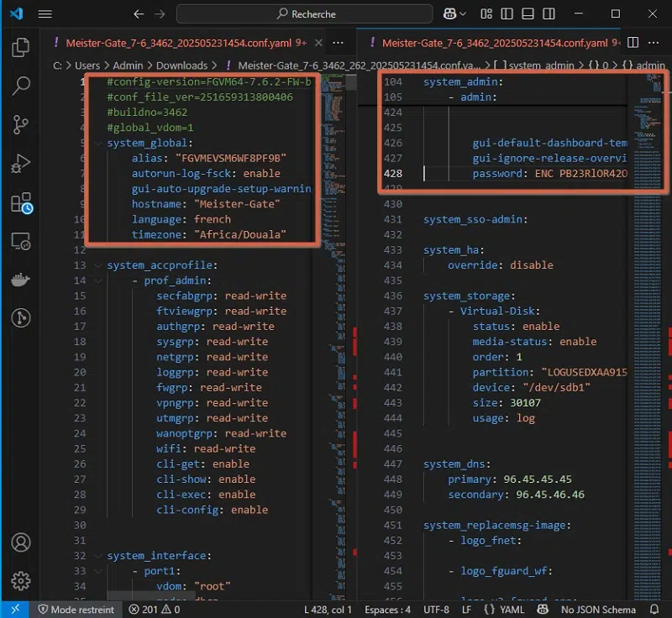Open the Manage settings gear
The width and height of the screenshot is (672, 618).
21,580
